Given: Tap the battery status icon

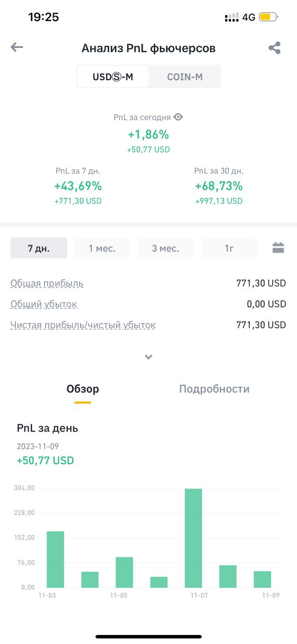Looking at the screenshot, I should click(x=268, y=17).
